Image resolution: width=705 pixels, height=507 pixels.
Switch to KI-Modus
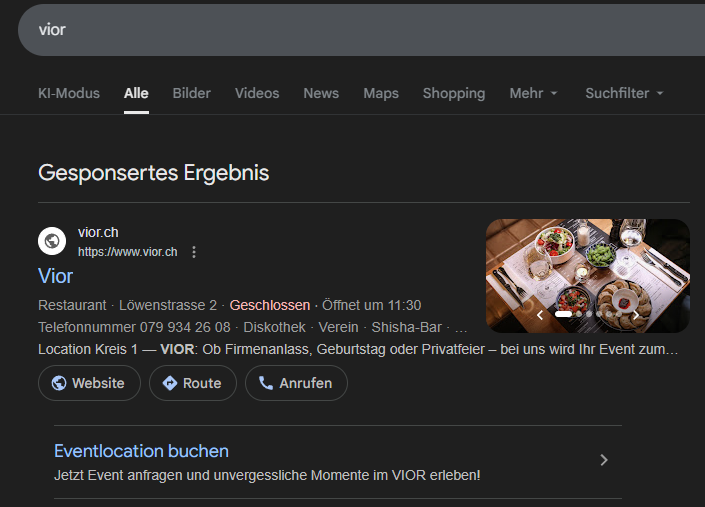coord(69,93)
